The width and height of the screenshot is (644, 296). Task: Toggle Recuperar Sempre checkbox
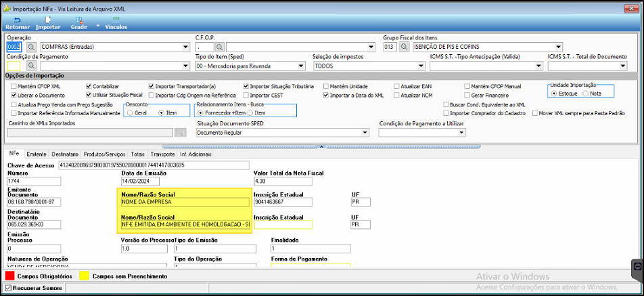tap(8, 288)
